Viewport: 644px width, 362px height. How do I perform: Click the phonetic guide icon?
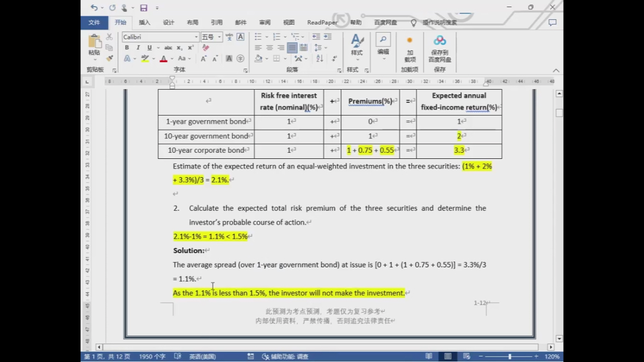tap(229, 37)
